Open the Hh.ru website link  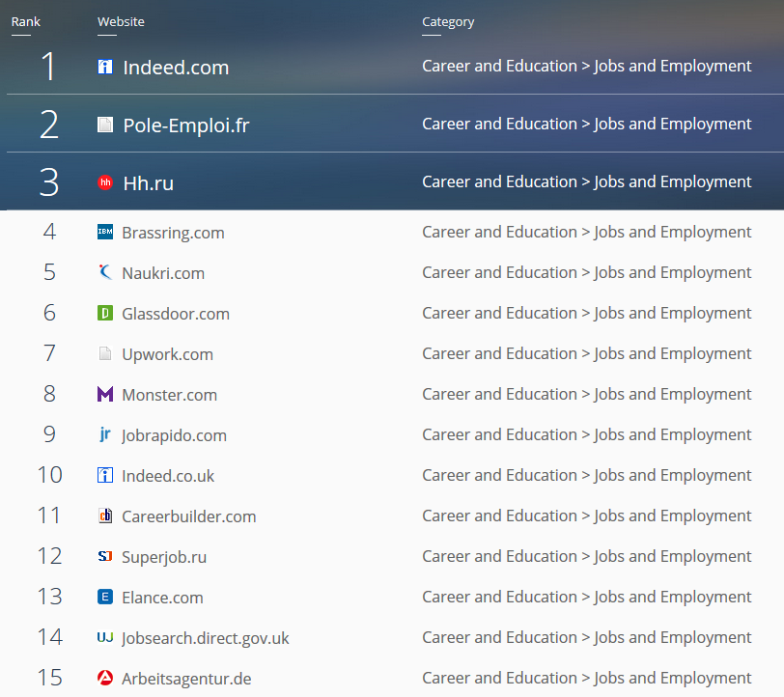point(149,183)
